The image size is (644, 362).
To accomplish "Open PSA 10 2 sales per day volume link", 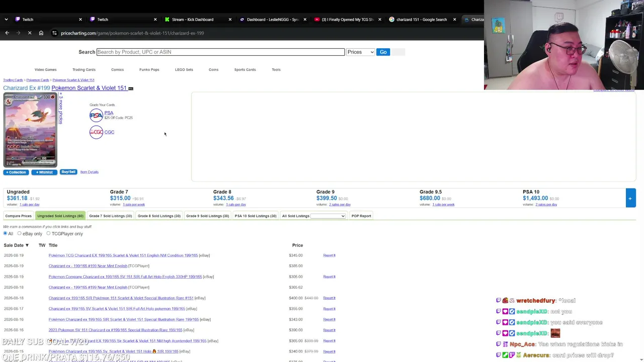I will click(x=546, y=205).
